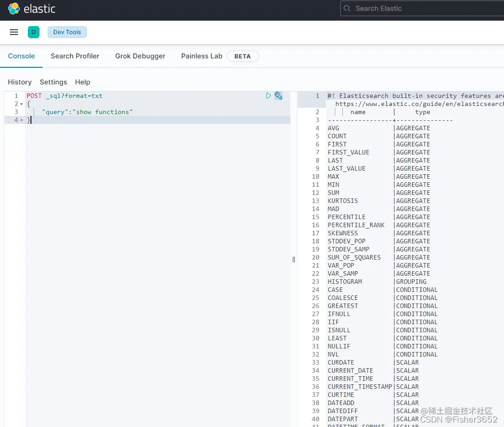The width and height of the screenshot is (504, 427).
Task: Open console Help
Action: [83, 82]
